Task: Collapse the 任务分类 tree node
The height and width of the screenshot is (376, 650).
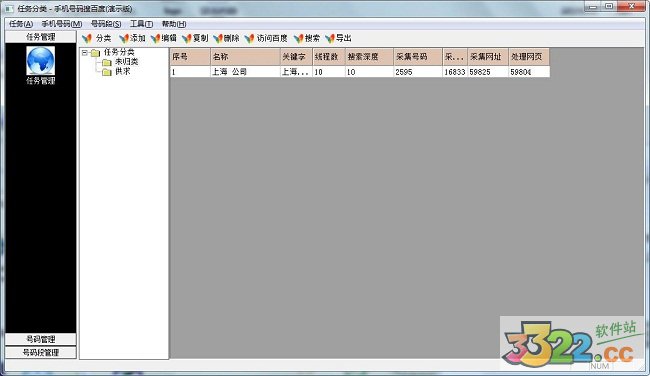Action: [x=85, y=53]
